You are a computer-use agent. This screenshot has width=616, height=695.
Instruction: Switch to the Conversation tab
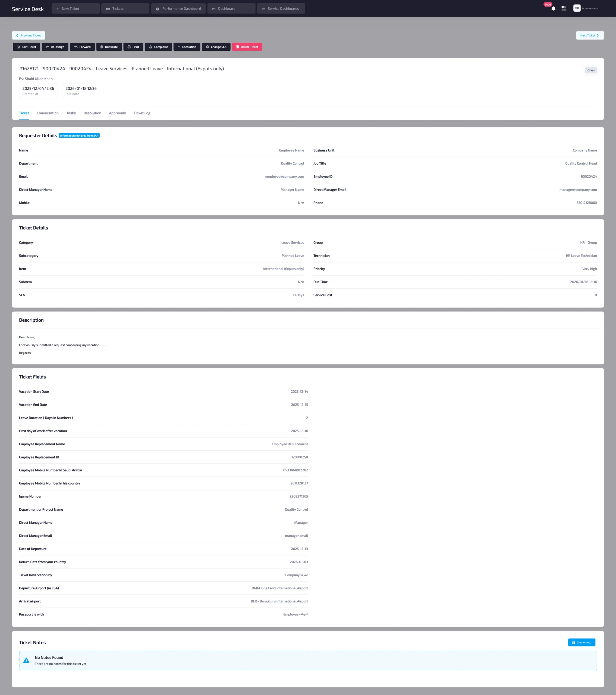48,113
